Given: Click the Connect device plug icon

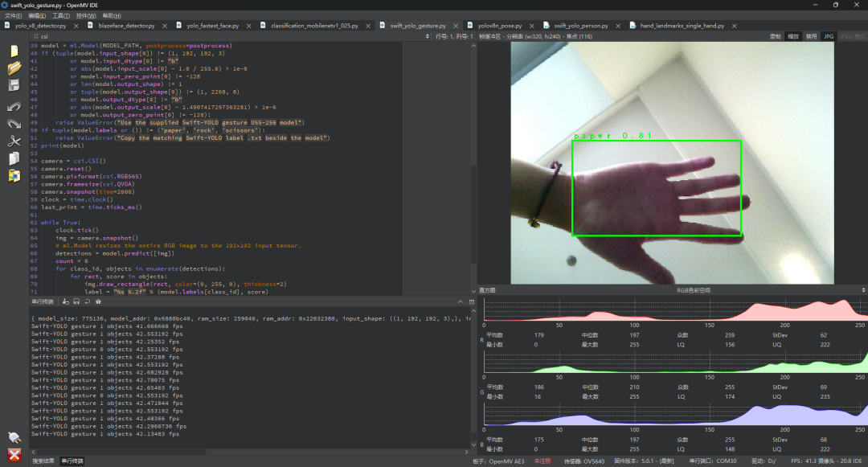Looking at the screenshot, I should [14, 438].
